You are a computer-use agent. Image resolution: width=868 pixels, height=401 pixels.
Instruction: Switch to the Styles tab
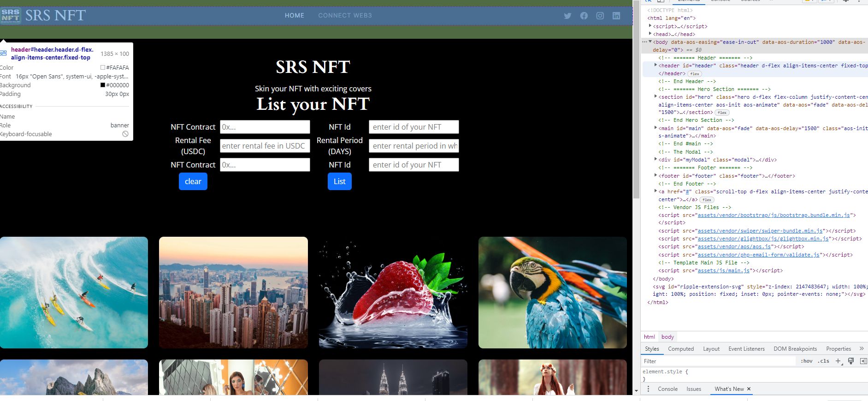click(x=652, y=349)
